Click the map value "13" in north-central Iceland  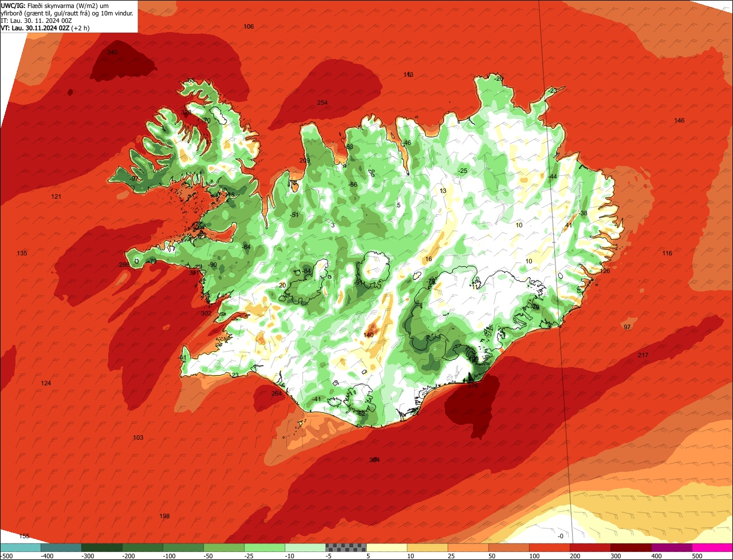pyautogui.click(x=443, y=191)
